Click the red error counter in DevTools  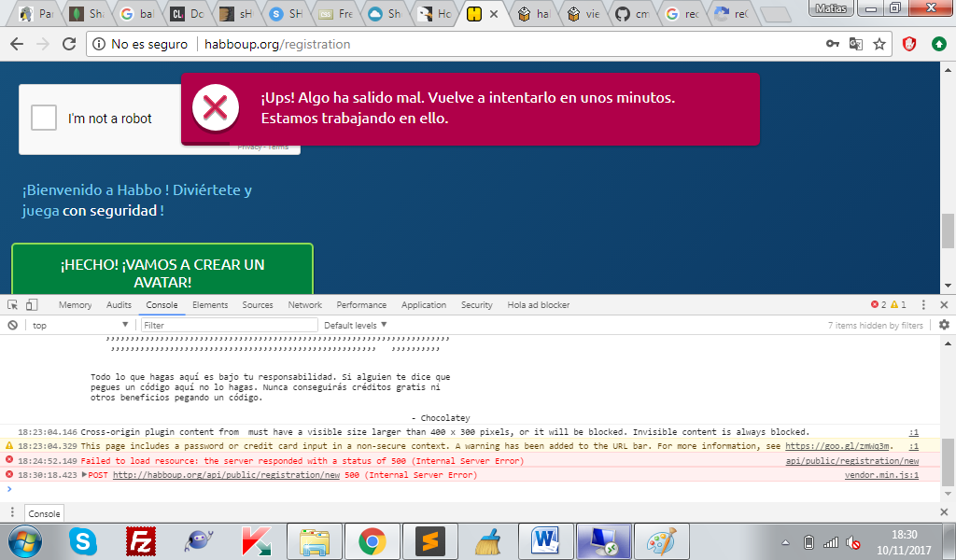[876, 304]
